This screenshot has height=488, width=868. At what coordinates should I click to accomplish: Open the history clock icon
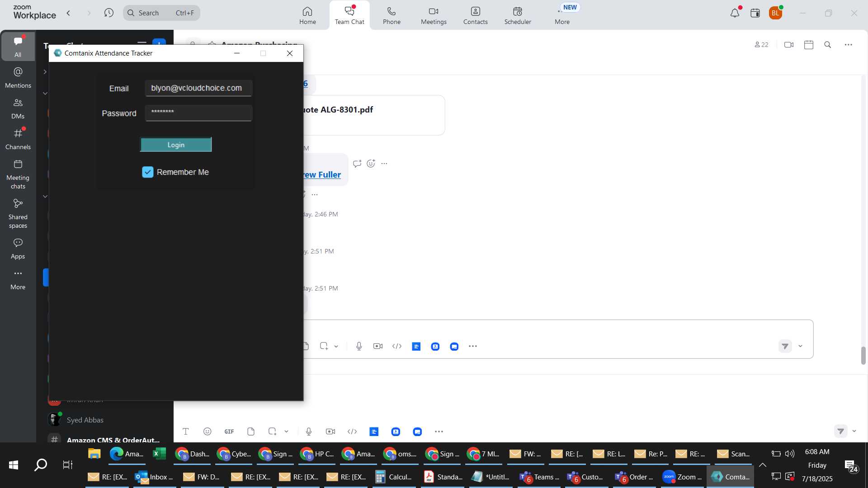click(108, 13)
